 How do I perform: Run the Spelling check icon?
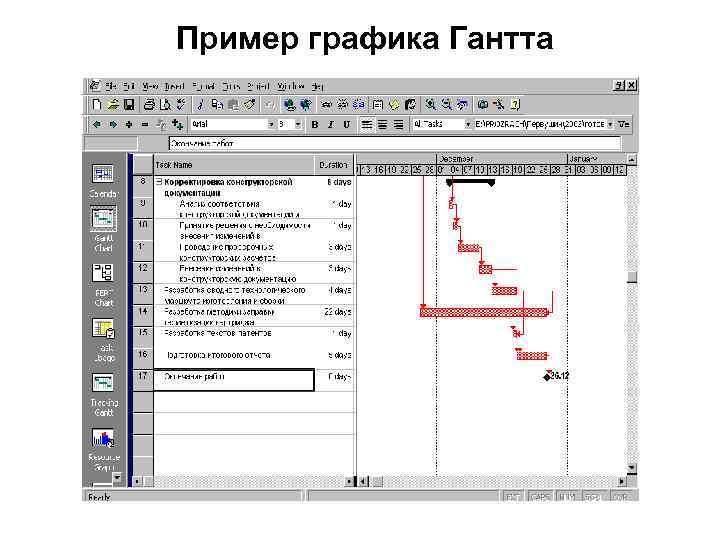pyautogui.click(x=181, y=105)
